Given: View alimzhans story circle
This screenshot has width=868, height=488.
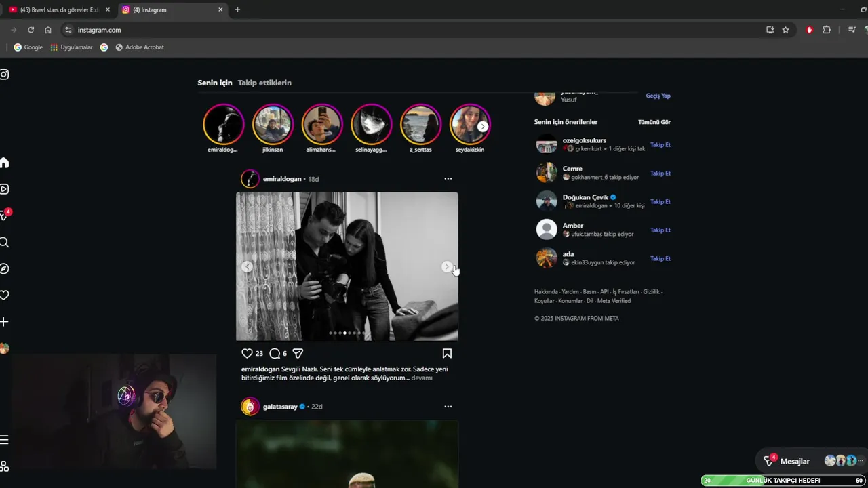Looking at the screenshot, I should point(322,124).
